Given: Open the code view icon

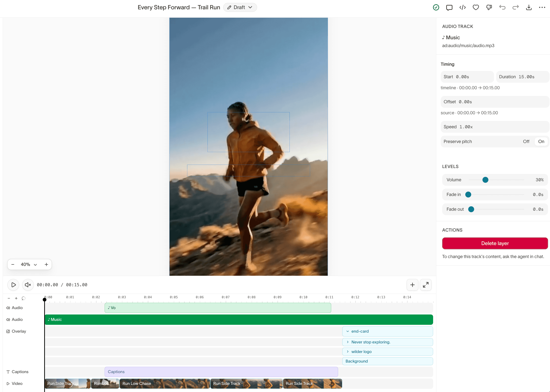Looking at the screenshot, I should (x=463, y=7).
